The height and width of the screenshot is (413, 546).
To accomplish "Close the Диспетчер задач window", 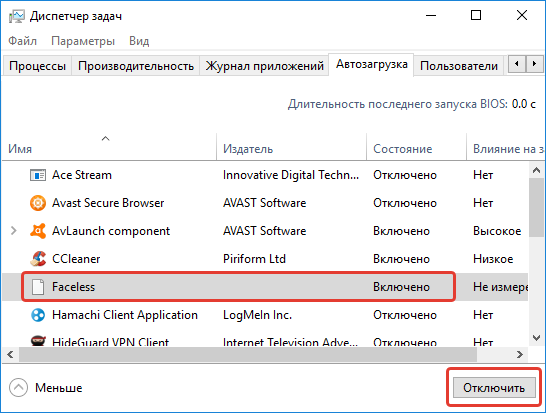I will pyautogui.click(x=522, y=15).
